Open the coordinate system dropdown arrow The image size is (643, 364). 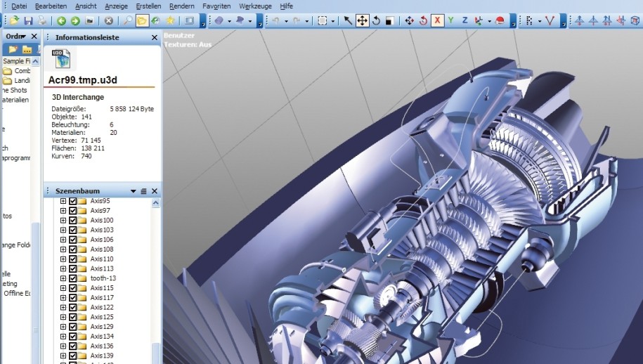coord(489,21)
